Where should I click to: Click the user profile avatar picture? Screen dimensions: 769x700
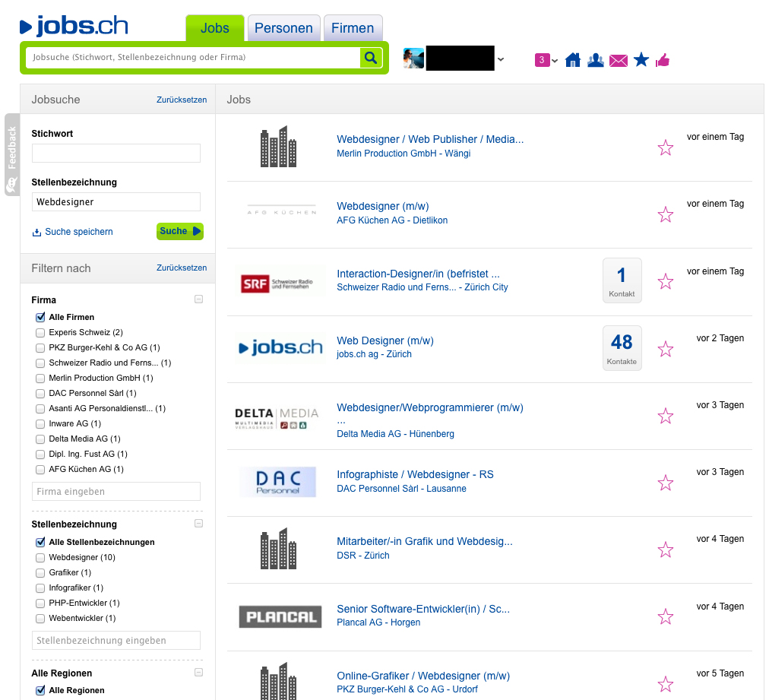click(x=413, y=59)
